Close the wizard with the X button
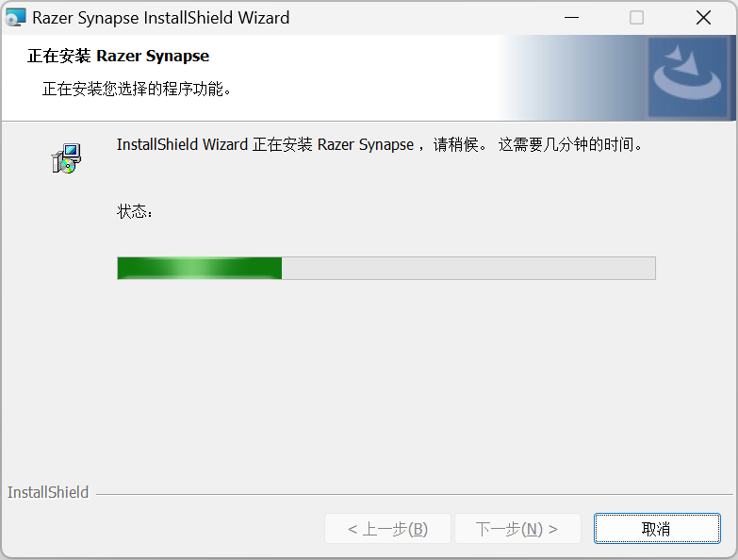Viewport: 738px width, 560px height. click(703, 18)
